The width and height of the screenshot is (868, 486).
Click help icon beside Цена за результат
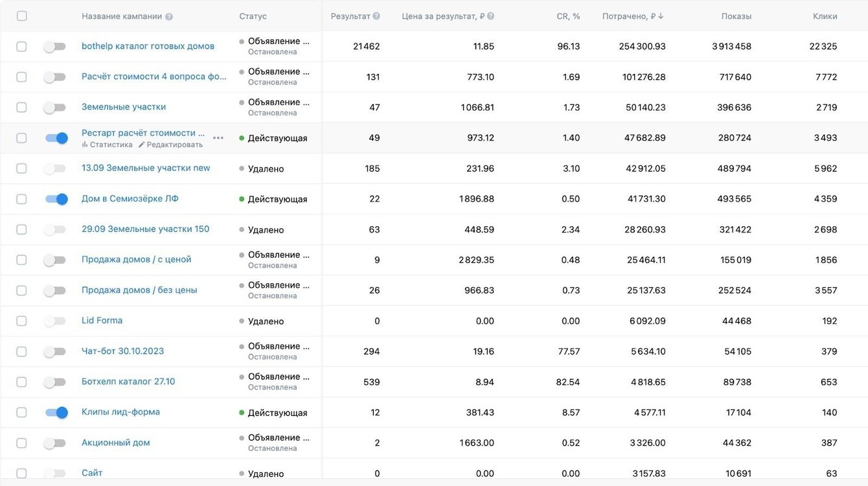click(x=490, y=16)
